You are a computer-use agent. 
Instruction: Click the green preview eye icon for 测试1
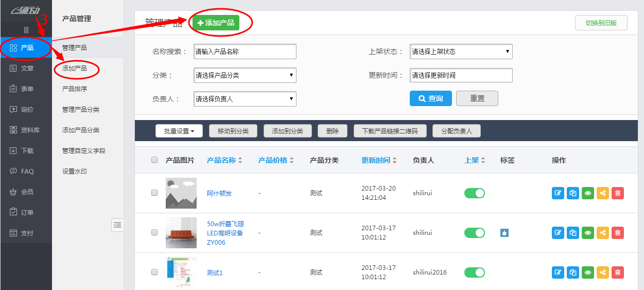coord(588,272)
